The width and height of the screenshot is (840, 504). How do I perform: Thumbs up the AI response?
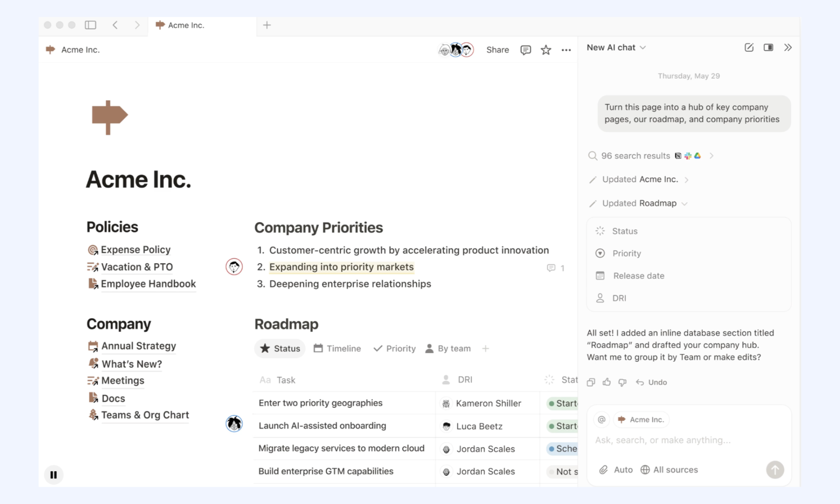point(606,382)
